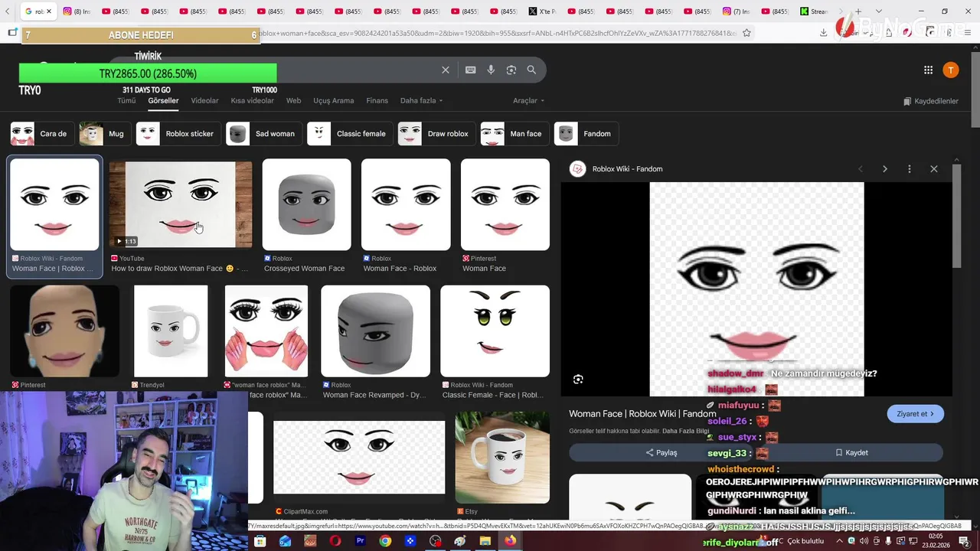Show hidden system tray icons

click(x=840, y=541)
